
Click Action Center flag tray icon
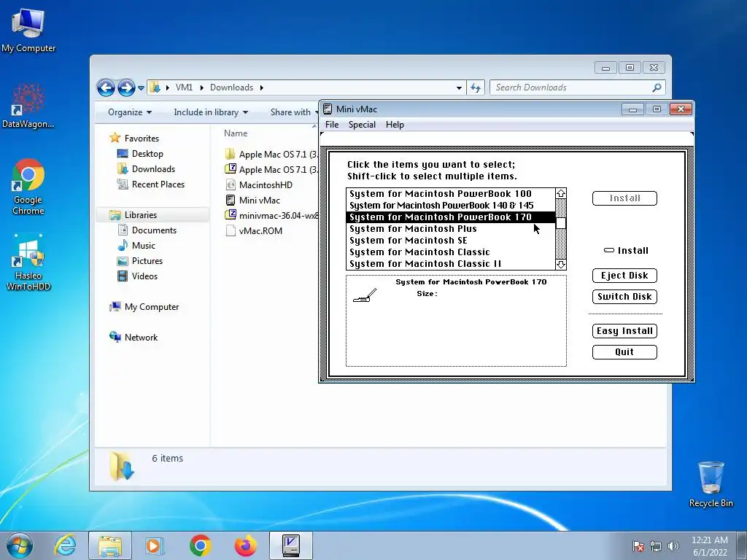coord(638,546)
